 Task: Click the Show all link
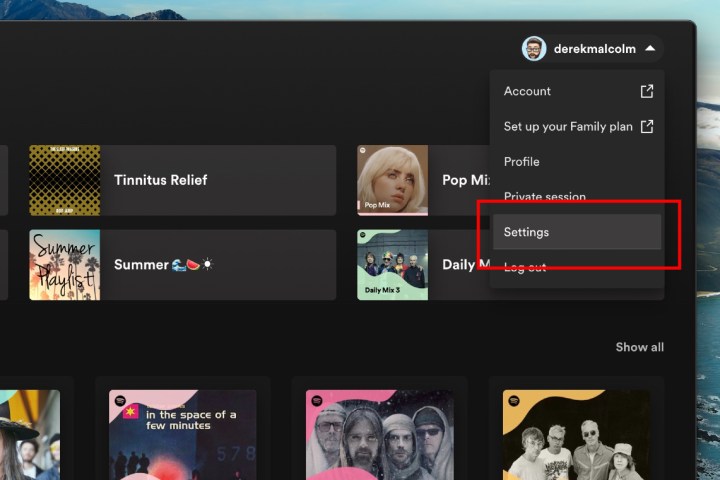point(639,347)
